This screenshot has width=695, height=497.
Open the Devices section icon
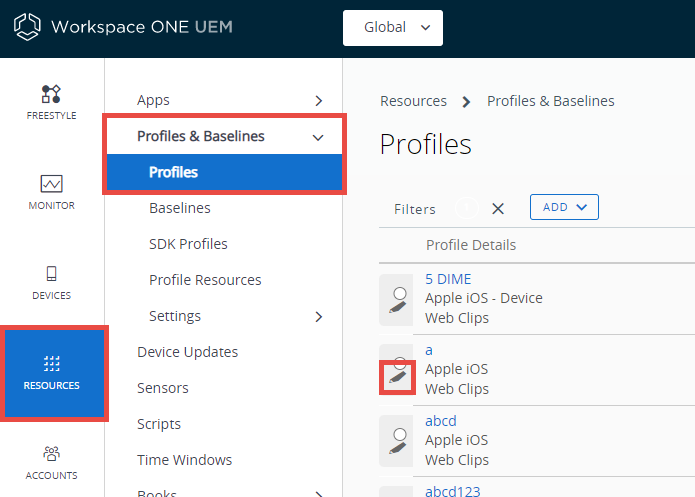[x=51, y=274]
